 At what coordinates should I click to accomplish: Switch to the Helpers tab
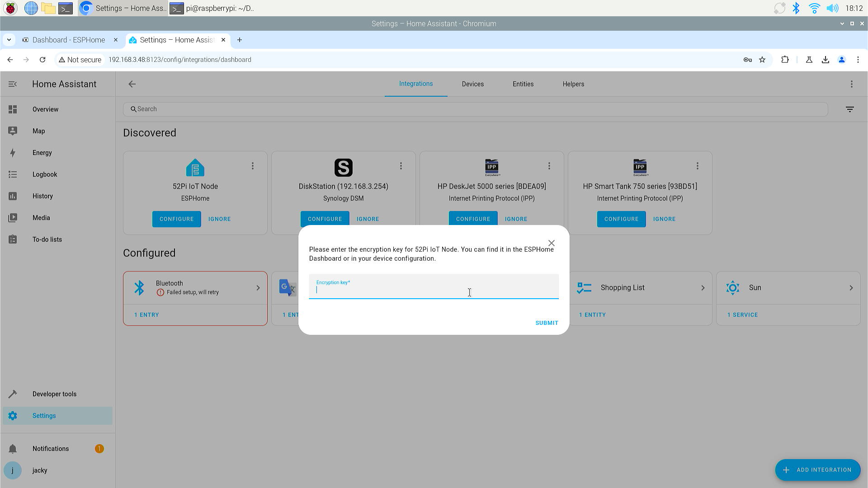click(573, 84)
